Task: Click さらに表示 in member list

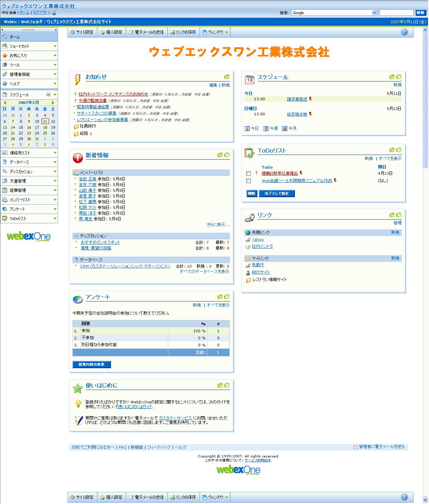Action: click(x=218, y=225)
